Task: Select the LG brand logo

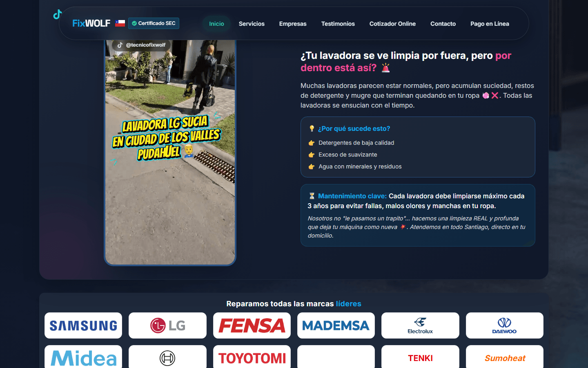Action: pyautogui.click(x=167, y=325)
